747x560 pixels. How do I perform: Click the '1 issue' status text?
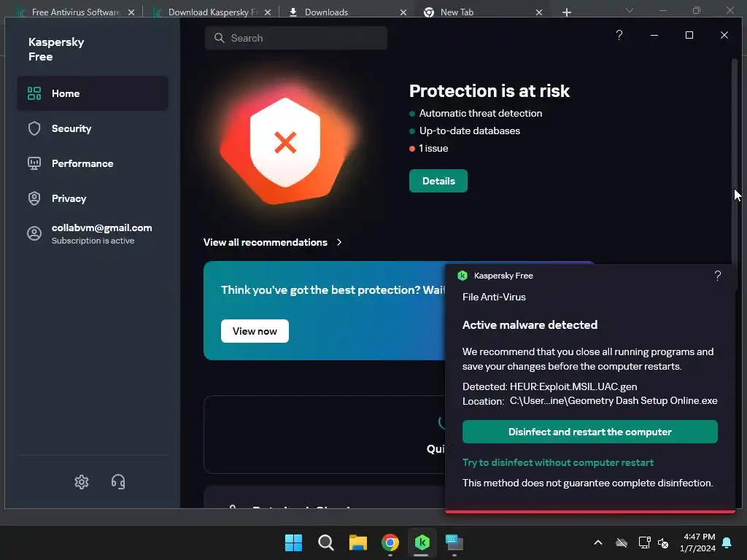[x=433, y=149]
